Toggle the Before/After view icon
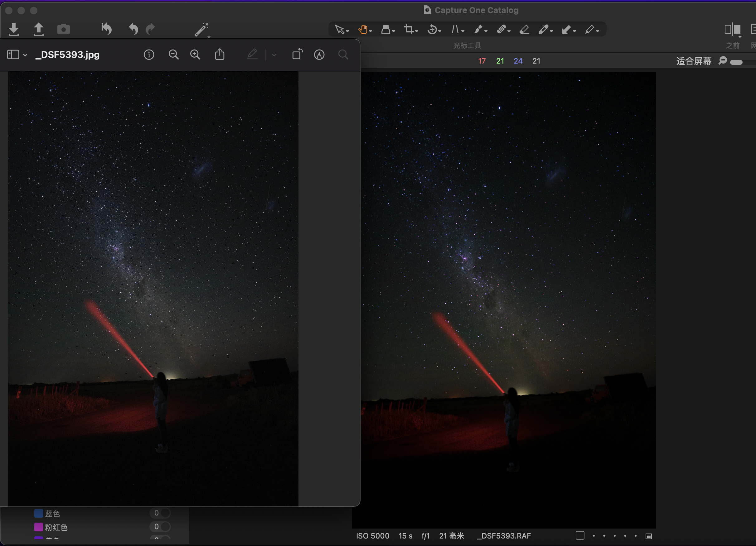Image resolution: width=756 pixels, height=546 pixels. [x=733, y=30]
